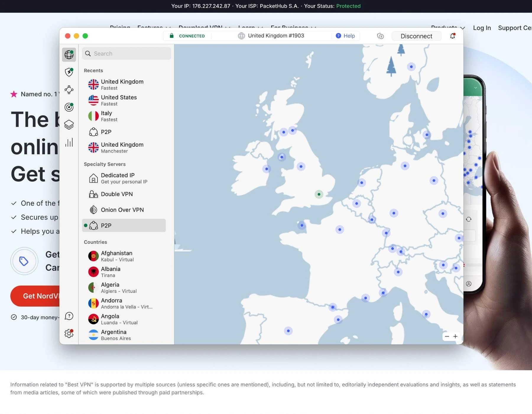The image size is (532, 414).
Task: Select United Kingdom Manchester recent entry
Action: coord(124,148)
